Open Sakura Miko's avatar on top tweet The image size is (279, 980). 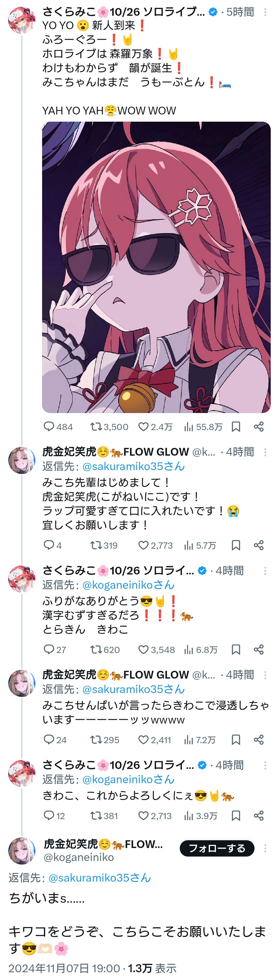click(22, 20)
